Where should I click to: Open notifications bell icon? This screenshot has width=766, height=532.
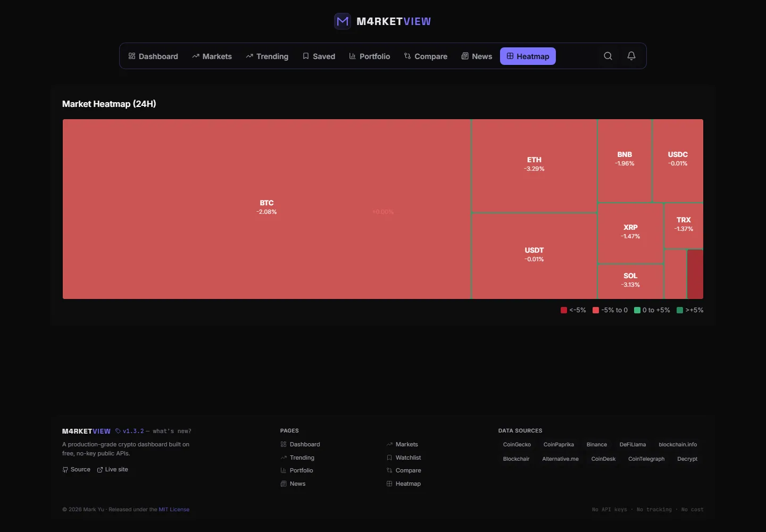[631, 56]
